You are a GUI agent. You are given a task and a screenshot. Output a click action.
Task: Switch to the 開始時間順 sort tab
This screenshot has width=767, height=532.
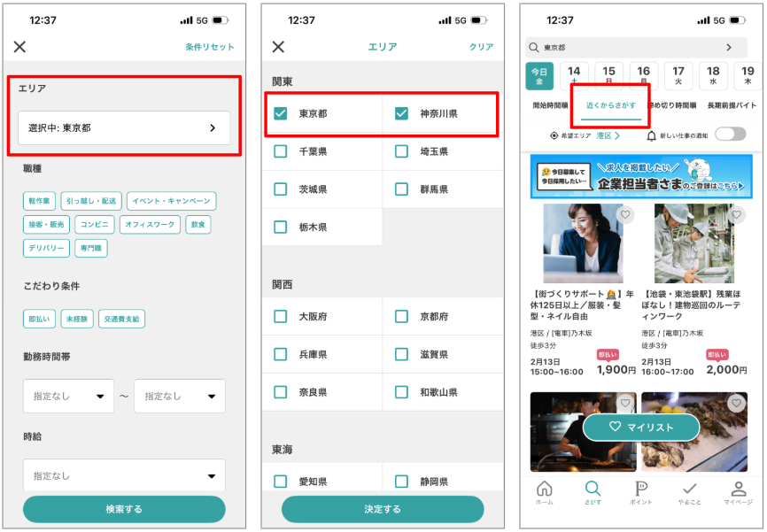click(x=550, y=105)
